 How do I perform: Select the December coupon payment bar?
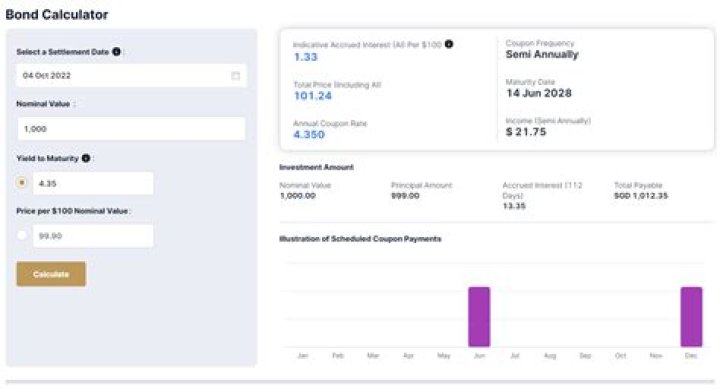click(691, 316)
